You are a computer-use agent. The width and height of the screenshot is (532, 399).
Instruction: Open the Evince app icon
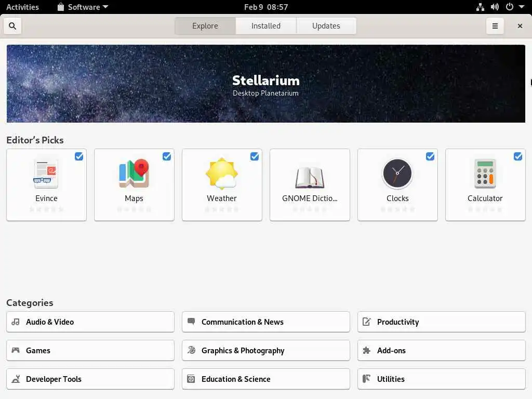(46, 174)
